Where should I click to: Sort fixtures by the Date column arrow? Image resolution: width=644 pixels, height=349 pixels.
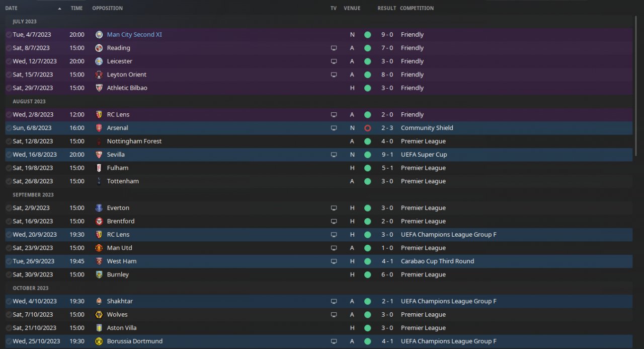coord(60,9)
